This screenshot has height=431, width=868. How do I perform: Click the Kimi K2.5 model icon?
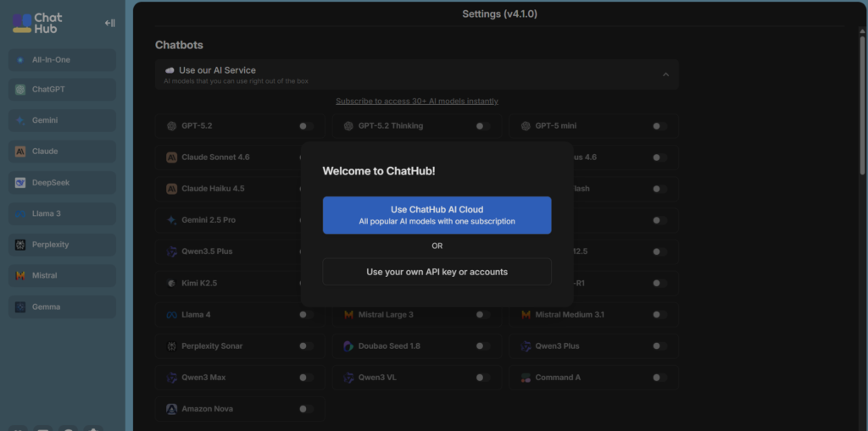(171, 283)
